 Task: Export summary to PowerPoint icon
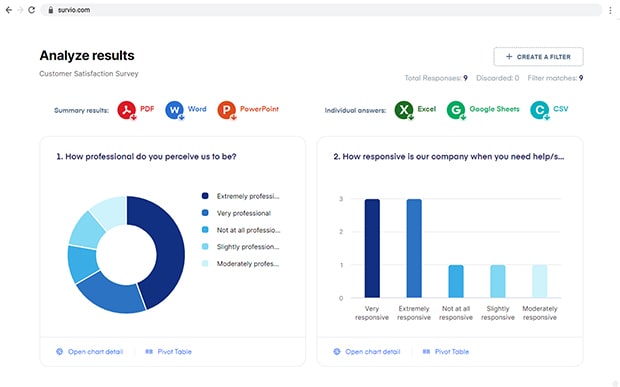pyautogui.click(x=227, y=110)
